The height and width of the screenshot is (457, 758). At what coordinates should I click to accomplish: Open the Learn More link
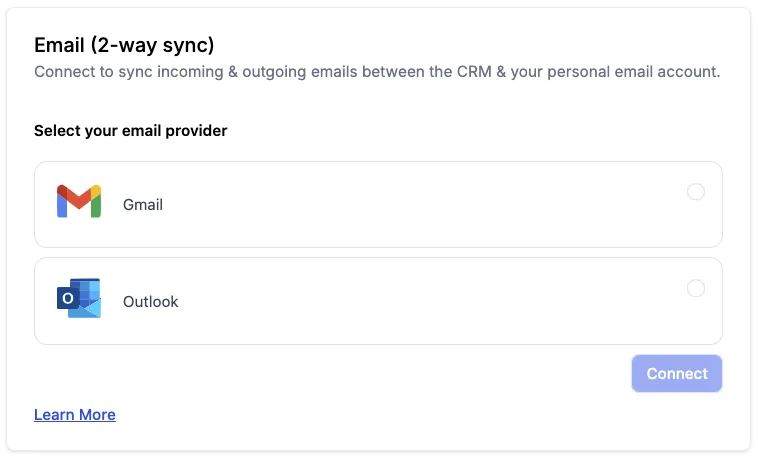coord(75,414)
